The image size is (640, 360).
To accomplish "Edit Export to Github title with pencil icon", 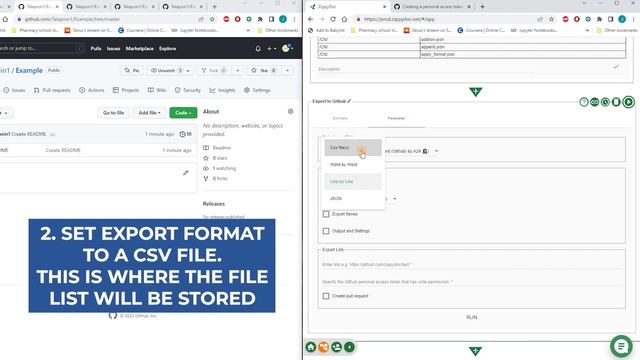I will tap(349, 101).
